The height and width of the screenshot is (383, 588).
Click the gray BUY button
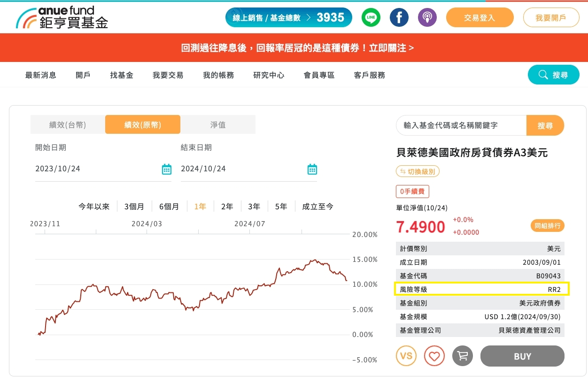pyautogui.click(x=522, y=356)
